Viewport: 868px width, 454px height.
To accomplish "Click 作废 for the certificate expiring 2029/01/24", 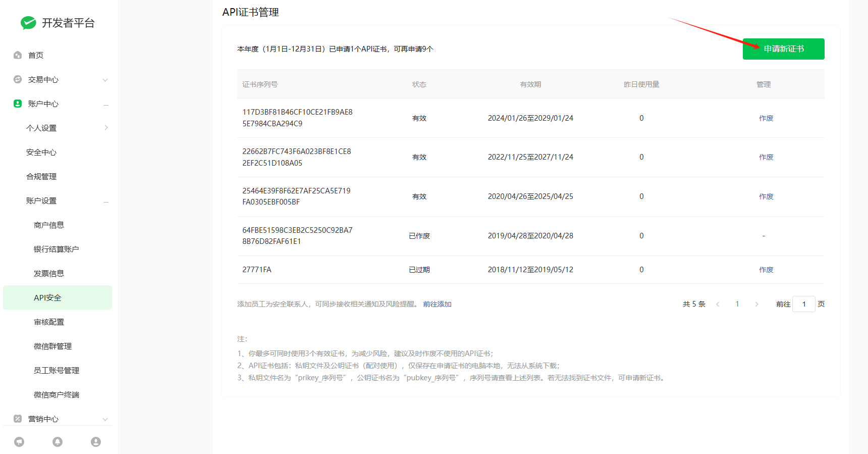I will click(766, 118).
